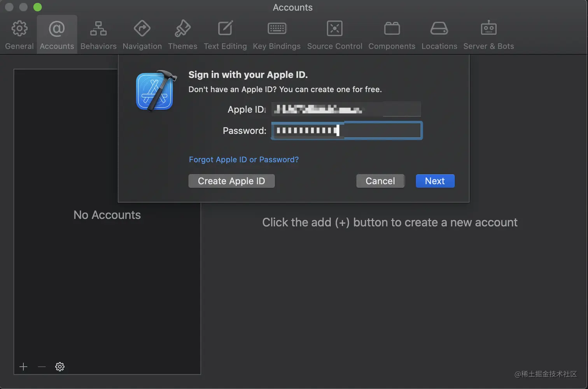Show the Components preferences pane
588x389 pixels.
(392, 35)
